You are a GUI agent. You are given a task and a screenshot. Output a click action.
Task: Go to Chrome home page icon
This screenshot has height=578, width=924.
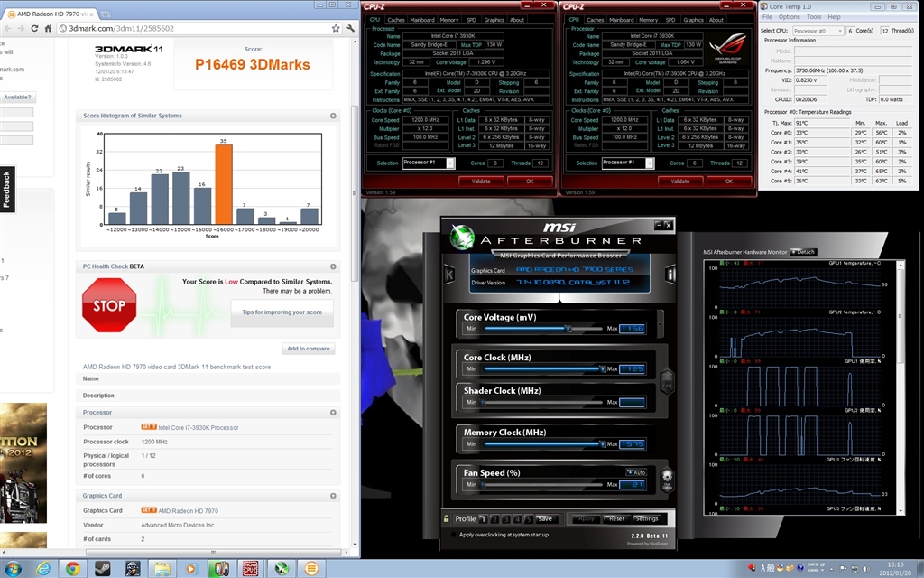coord(48,28)
